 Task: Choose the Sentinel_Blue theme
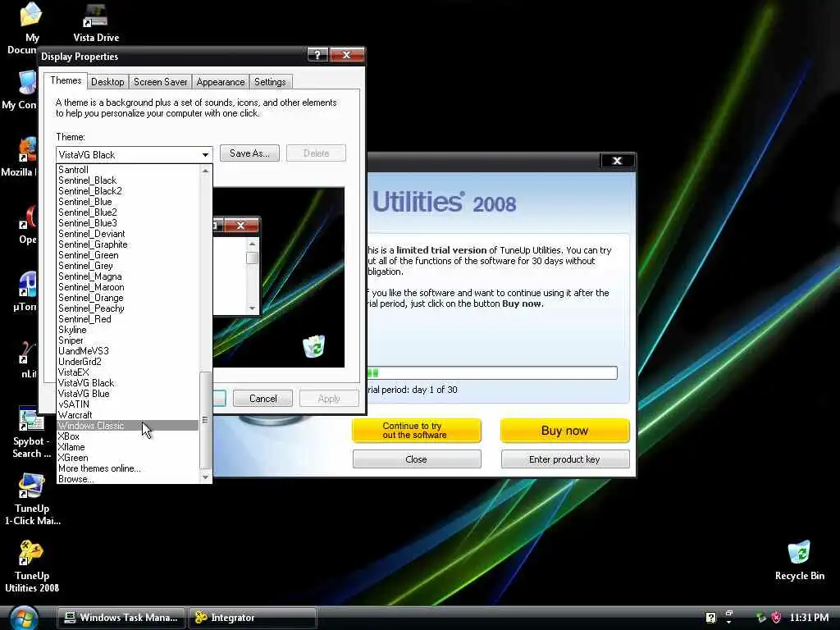tap(127, 202)
